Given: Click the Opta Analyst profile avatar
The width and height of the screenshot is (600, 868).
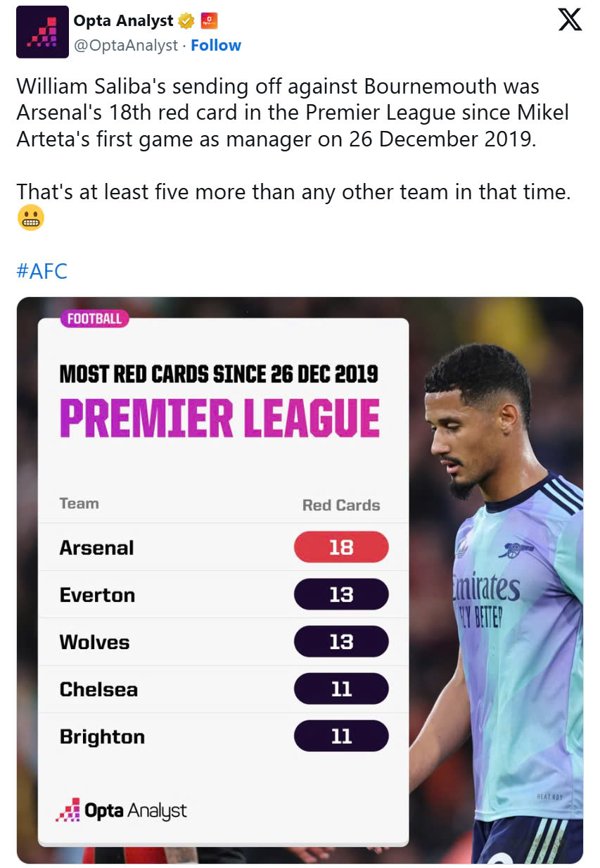Looking at the screenshot, I should coord(42,32).
